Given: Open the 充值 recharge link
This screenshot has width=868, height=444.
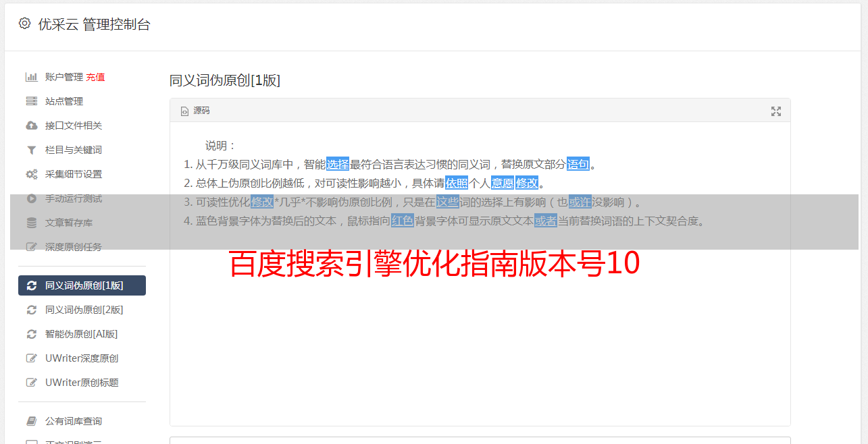Looking at the screenshot, I should click(x=95, y=77).
